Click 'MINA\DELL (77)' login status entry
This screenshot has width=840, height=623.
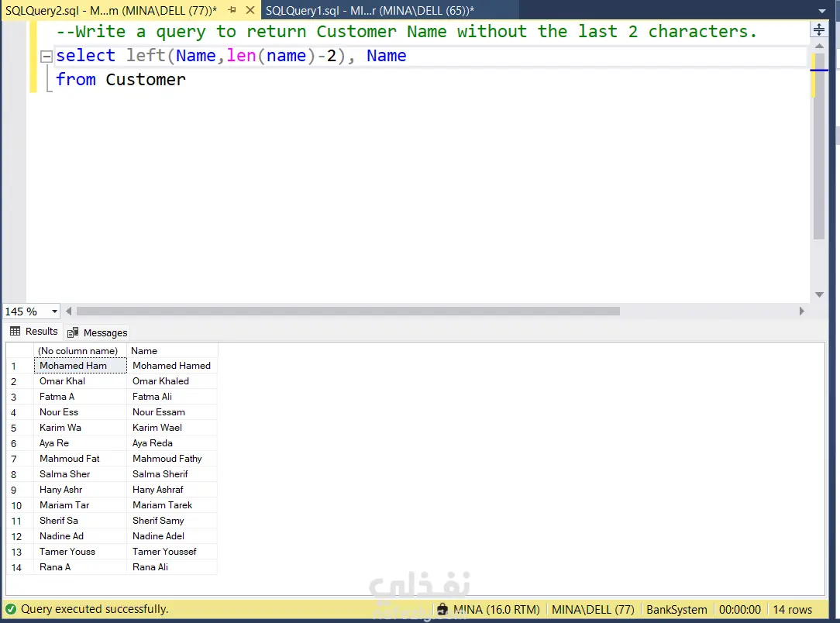tap(593, 610)
